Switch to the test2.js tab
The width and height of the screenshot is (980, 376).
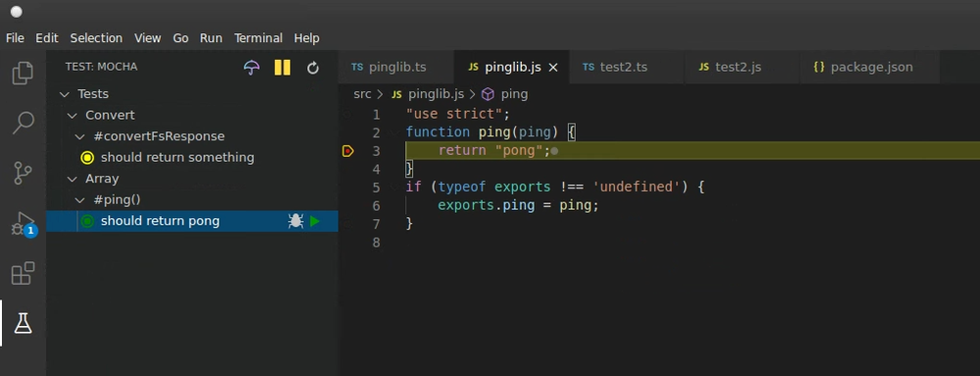pyautogui.click(x=743, y=67)
